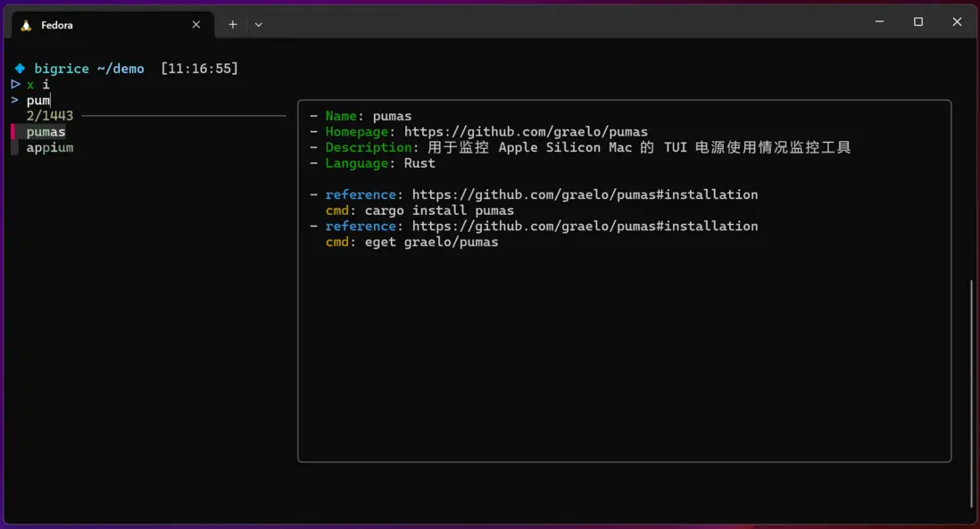Close the Fedora tab
This screenshot has height=529, width=980.
click(x=196, y=25)
